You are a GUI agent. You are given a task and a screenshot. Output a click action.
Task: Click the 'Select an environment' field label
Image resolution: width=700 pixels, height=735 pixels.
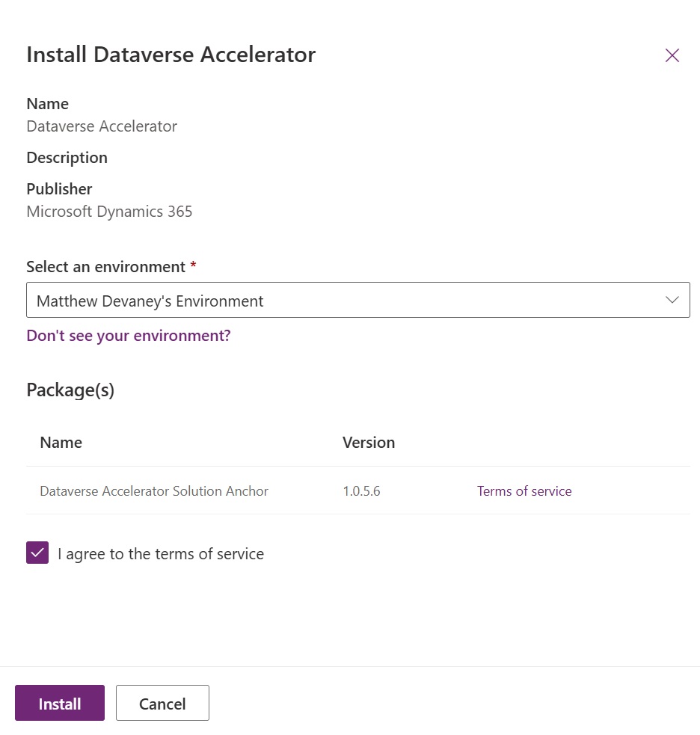click(x=106, y=267)
